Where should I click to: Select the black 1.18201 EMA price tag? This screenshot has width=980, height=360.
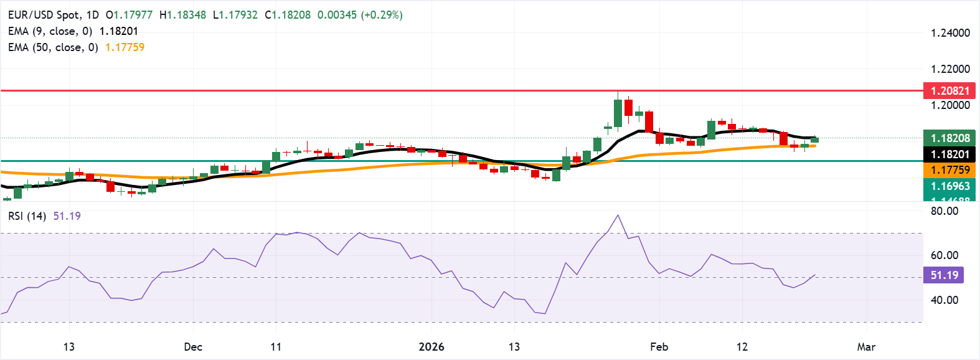pyautogui.click(x=949, y=154)
